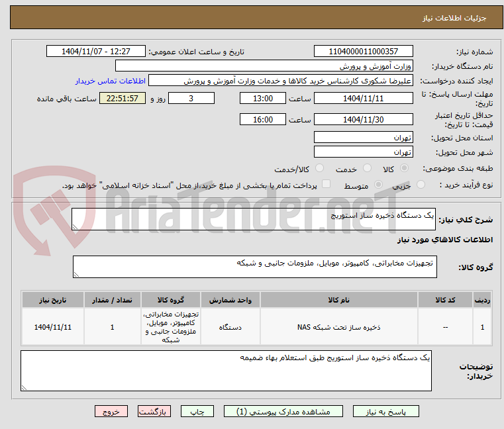Click the خروج exit button
This screenshot has width=504, height=429.
(111, 411)
